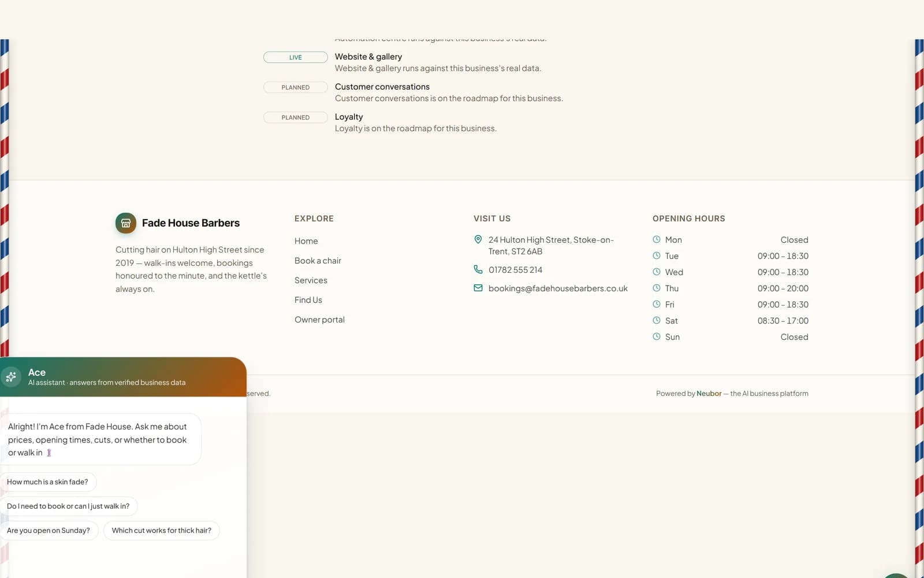924x578 pixels.
Task: Ask 'Which cut works for thick hair?'
Action: [162, 531]
